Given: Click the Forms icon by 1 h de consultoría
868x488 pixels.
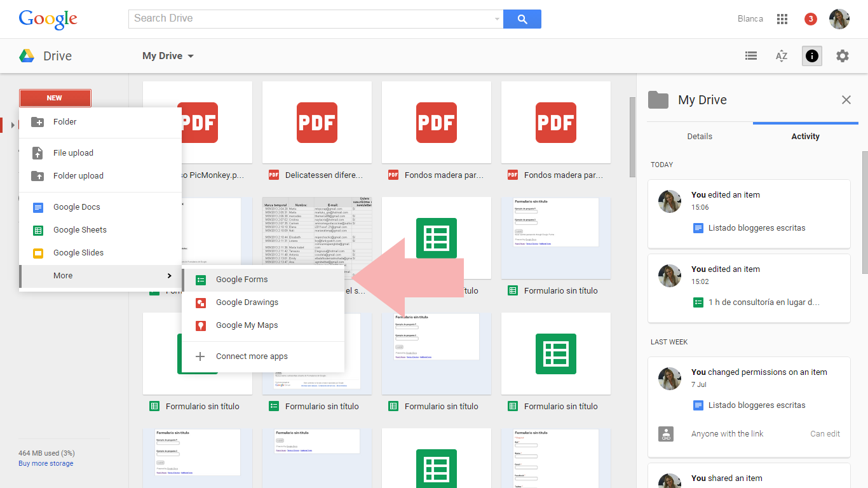Looking at the screenshot, I should (698, 302).
